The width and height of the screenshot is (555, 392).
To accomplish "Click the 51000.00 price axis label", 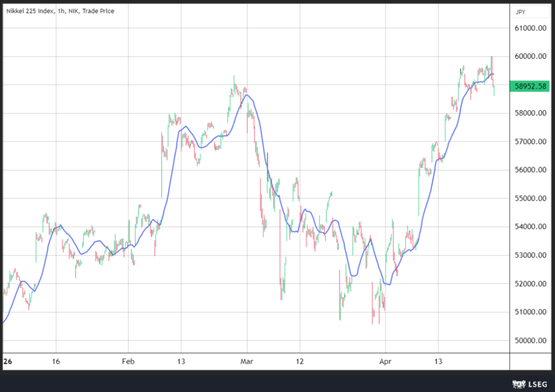I will click(531, 312).
